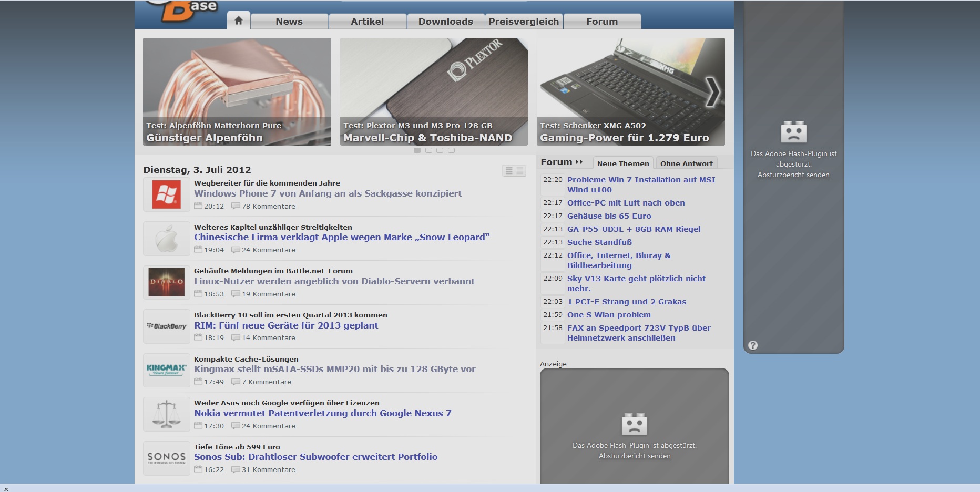Toggle the news list view layout
The height and width of the screenshot is (492, 980).
click(x=514, y=171)
